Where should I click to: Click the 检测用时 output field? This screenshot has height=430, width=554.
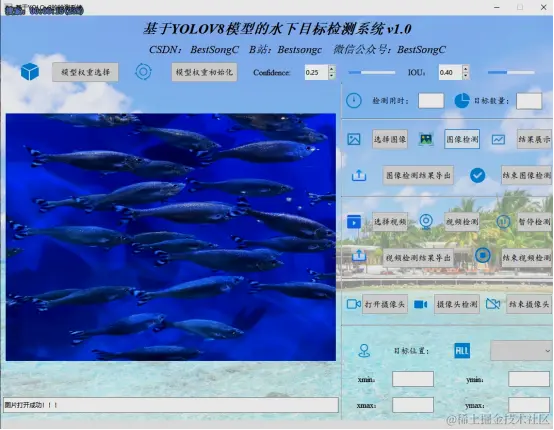click(431, 101)
